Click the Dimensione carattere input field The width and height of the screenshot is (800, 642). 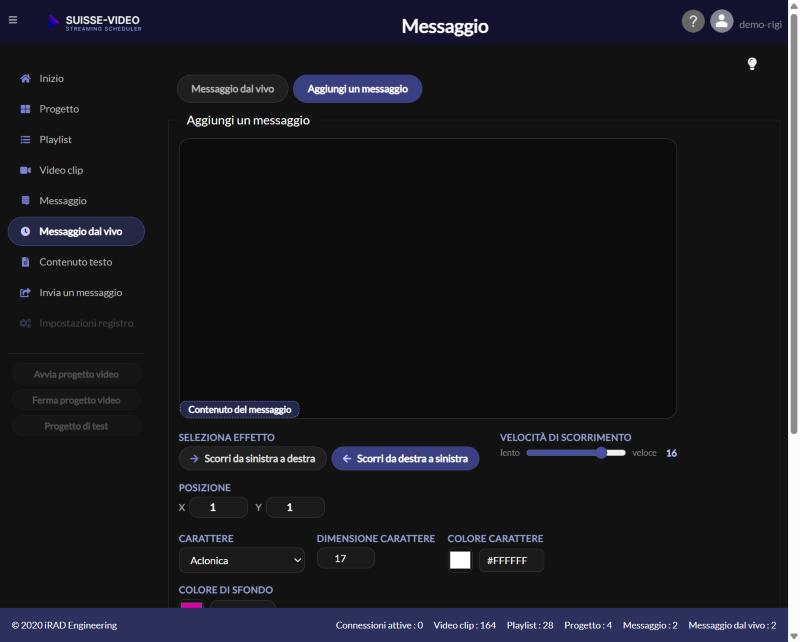tap(345, 558)
